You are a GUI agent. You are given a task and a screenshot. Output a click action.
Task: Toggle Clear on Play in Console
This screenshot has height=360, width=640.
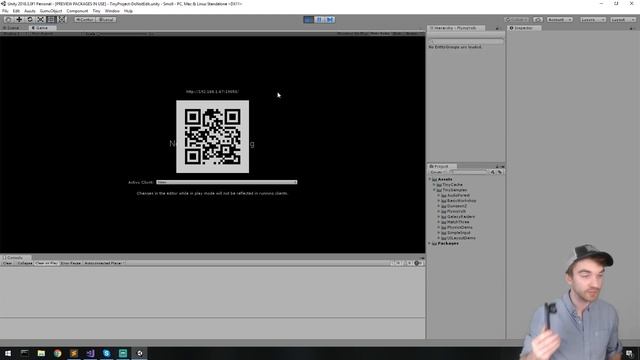tap(47, 263)
